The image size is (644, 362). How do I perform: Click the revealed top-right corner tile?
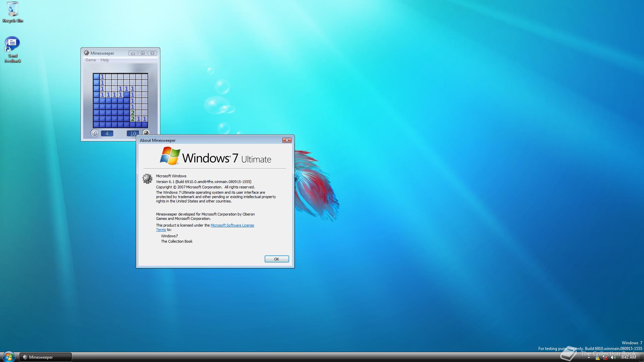coord(145,76)
